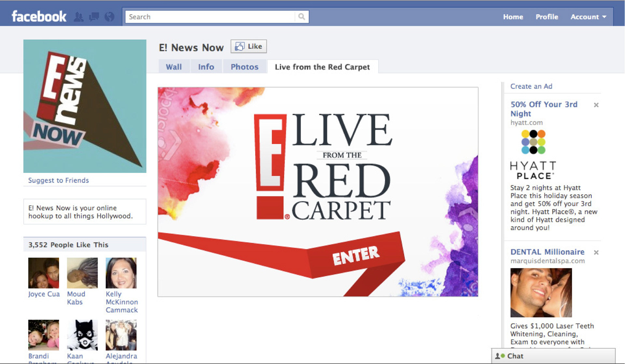This screenshot has height=364, width=625.
Task: Click the Facebook logo
Action: pos(39,17)
